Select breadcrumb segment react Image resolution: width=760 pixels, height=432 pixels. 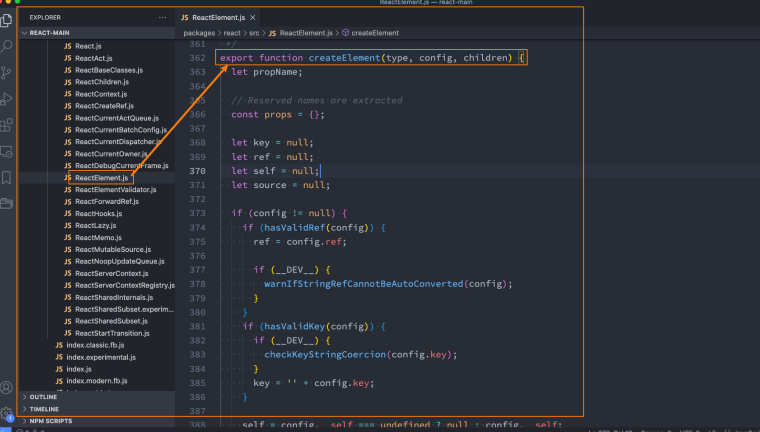[x=232, y=33]
